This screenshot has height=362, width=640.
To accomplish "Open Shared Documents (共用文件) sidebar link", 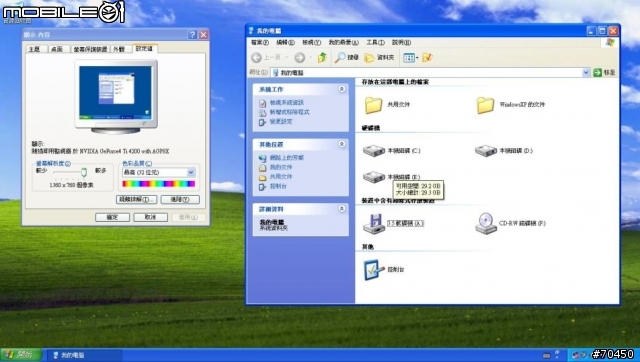I will (281, 177).
